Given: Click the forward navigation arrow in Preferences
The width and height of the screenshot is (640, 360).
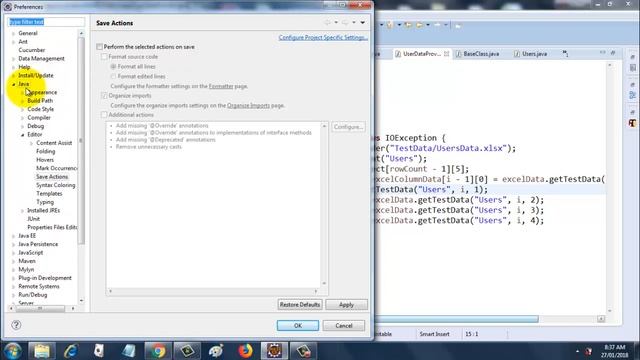Looking at the screenshot, I should 345,22.
